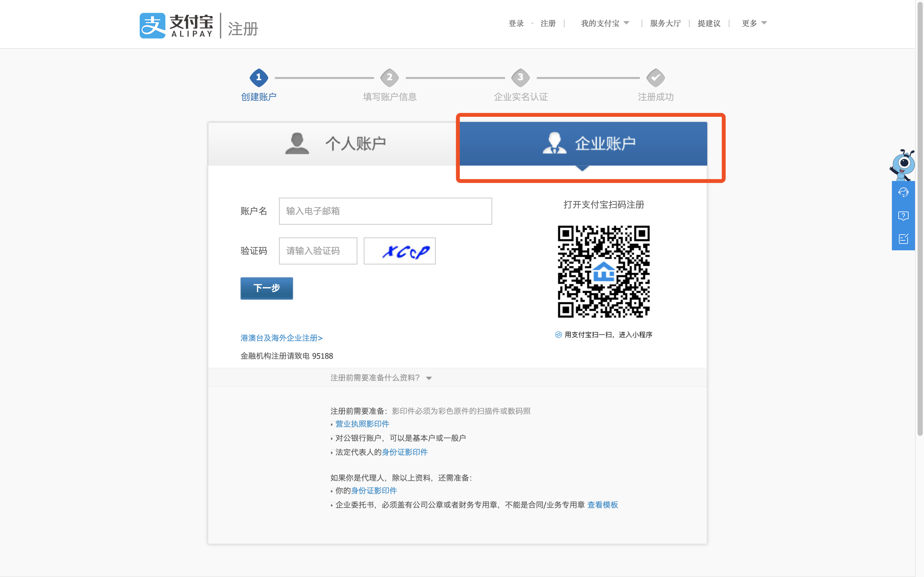Click the Alipay logo icon
This screenshot has width=924, height=577.
pyautogui.click(x=152, y=26)
